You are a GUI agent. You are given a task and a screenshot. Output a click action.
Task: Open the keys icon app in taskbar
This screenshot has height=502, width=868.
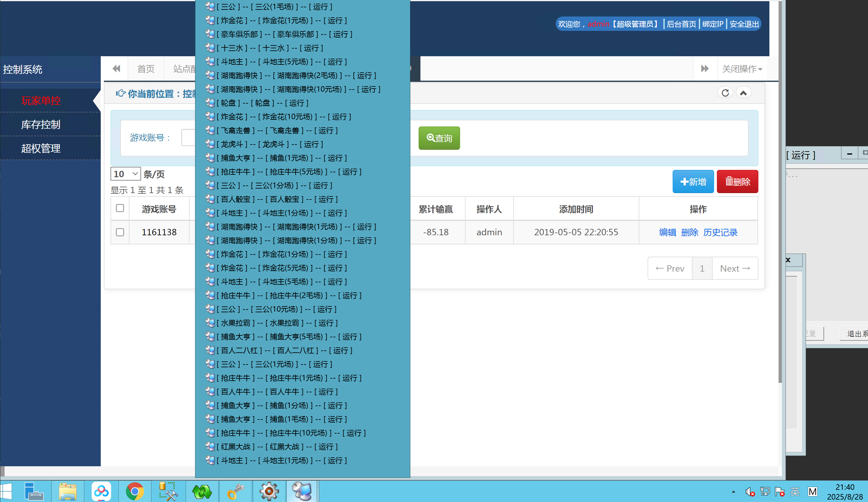pyautogui.click(x=236, y=491)
